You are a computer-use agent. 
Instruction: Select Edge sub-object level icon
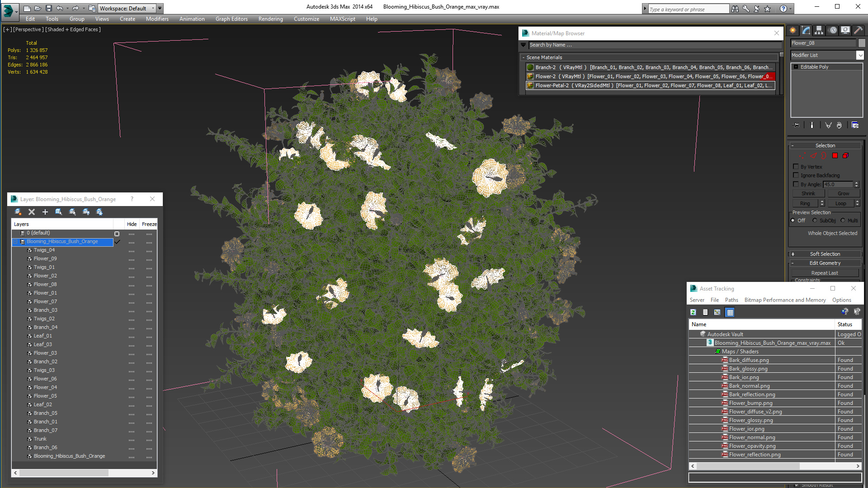tap(814, 155)
